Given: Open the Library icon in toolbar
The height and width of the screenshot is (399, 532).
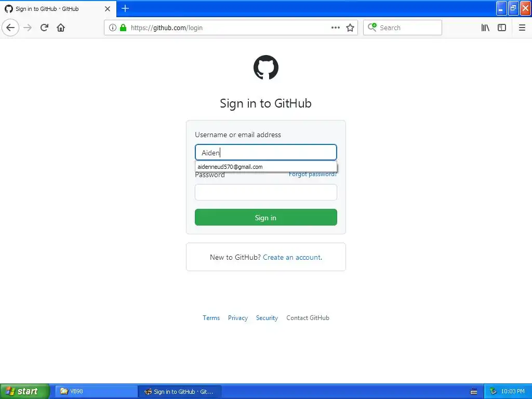Looking at the screenshot, I should coord(485,28).
